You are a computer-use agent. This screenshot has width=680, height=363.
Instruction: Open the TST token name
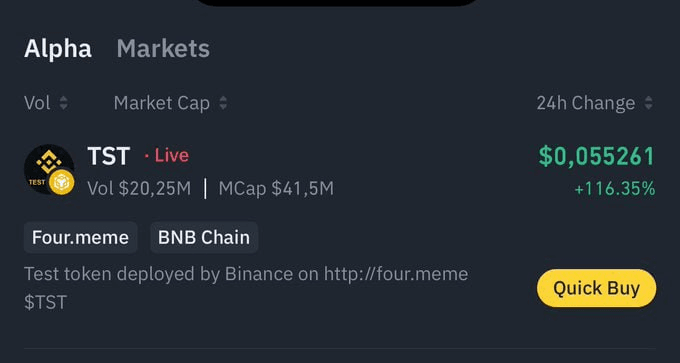(x=109, y=156)
